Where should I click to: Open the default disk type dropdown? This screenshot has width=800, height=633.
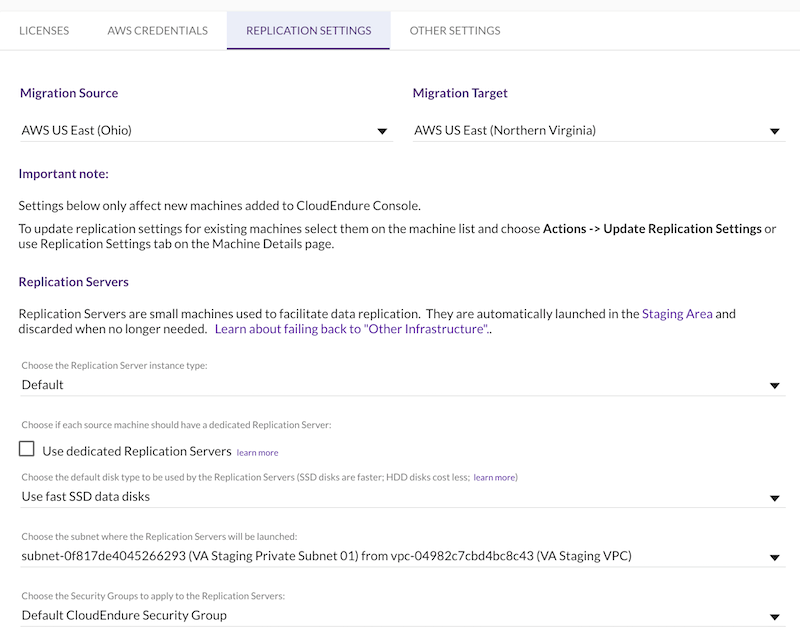400,495
